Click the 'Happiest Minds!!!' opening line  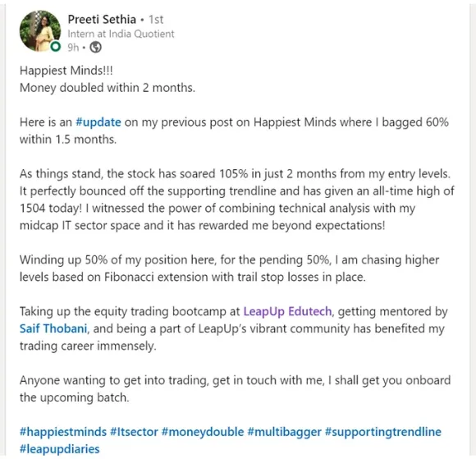pyautogui.click(x=66, y=71)
